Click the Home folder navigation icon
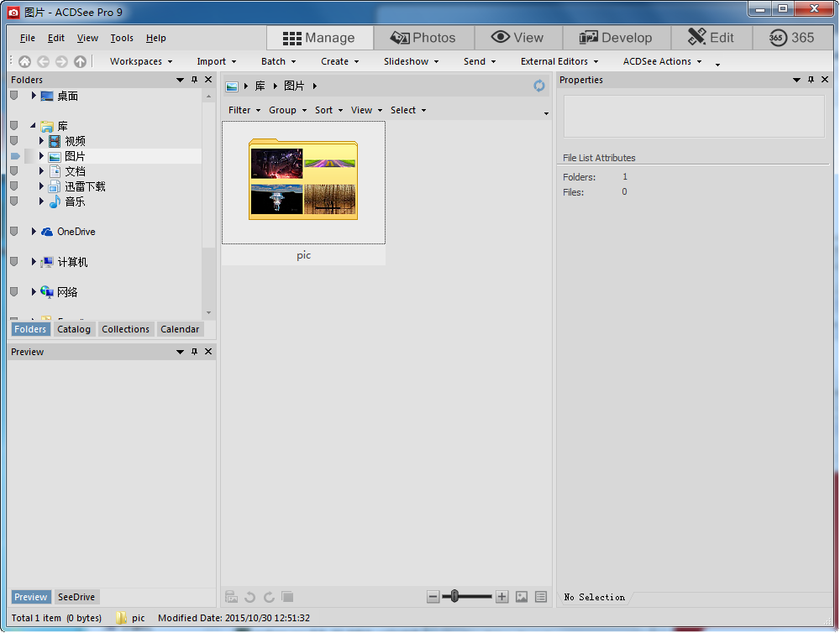Image resolution: width=840 pixels, height=633 pixels. pos(24,61)
